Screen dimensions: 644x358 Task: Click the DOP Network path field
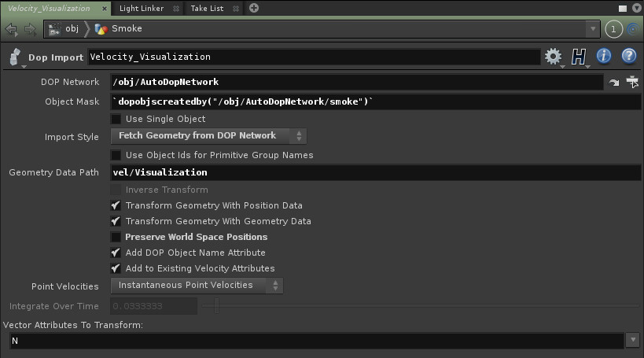coord(356,82)
